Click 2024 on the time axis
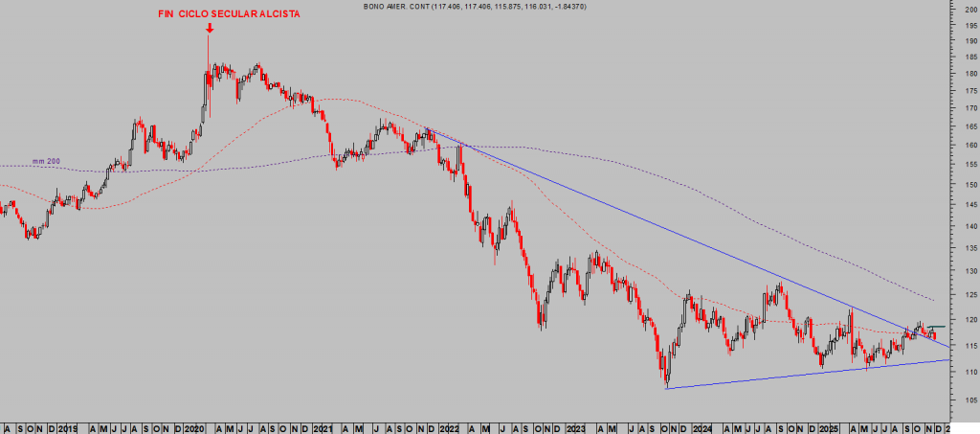980x434 pixels. tap(703, 425)
